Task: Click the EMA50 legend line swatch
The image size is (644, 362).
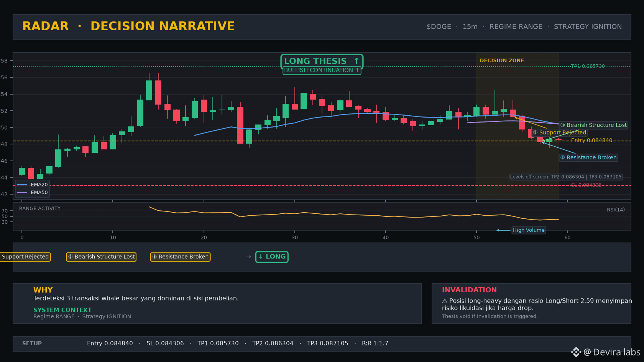Action: [x=22, y=192]
